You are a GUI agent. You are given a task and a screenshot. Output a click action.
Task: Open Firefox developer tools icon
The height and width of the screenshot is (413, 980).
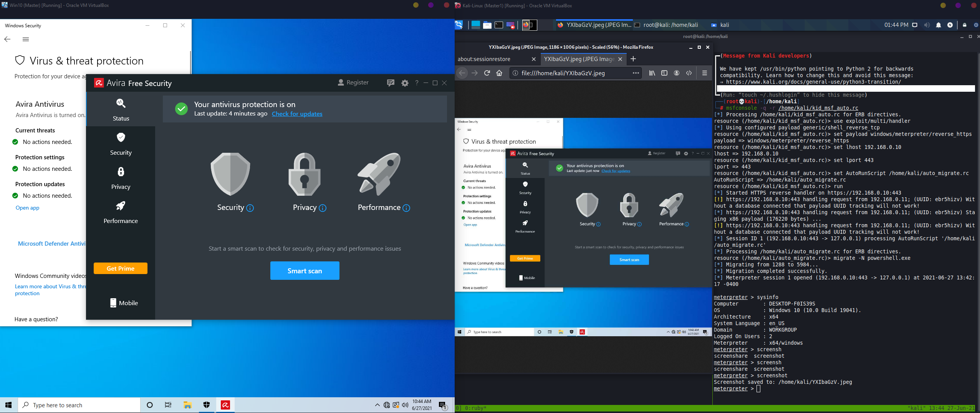[x=689, y=73]
